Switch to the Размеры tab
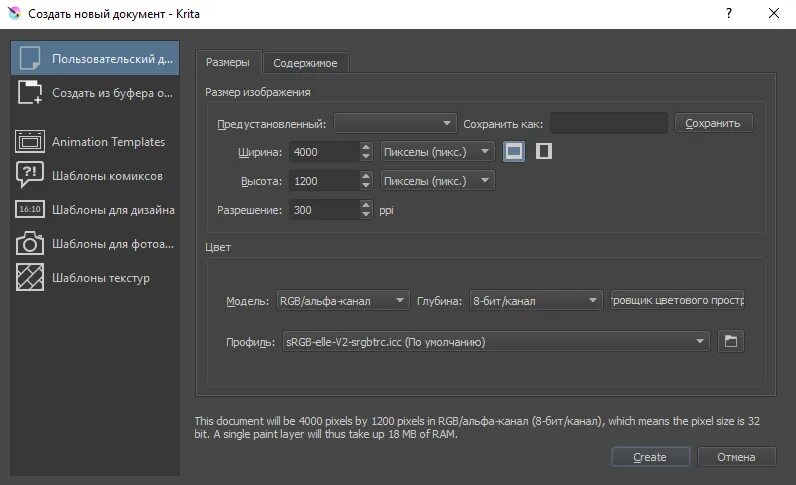This screenshot has width=796, height=485. point(228,62)
